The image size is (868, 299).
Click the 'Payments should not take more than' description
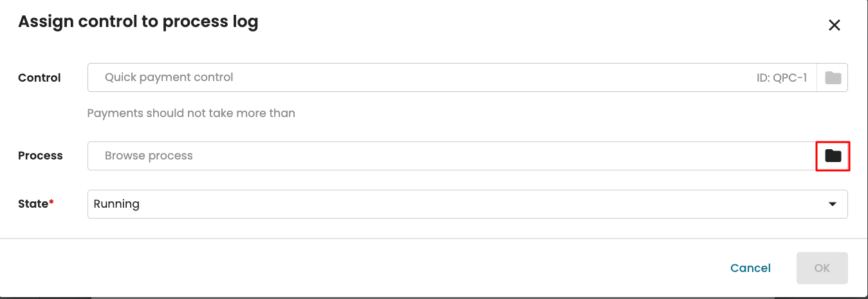[x=191, y=113]
